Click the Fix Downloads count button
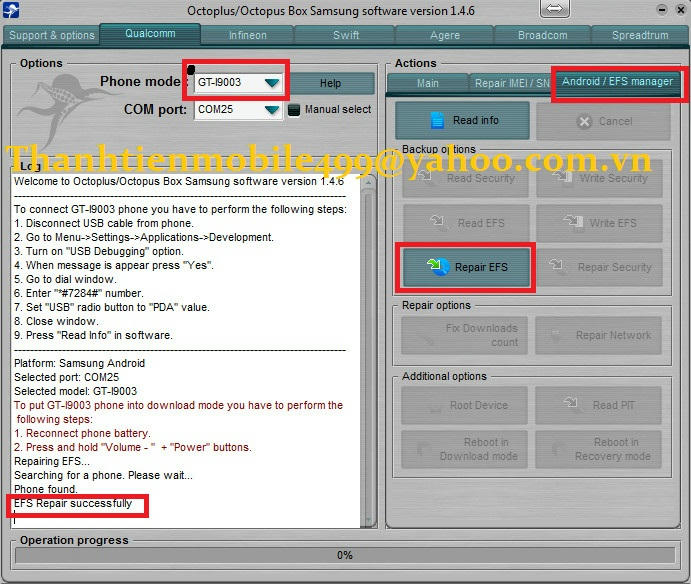 pos(464,335)
